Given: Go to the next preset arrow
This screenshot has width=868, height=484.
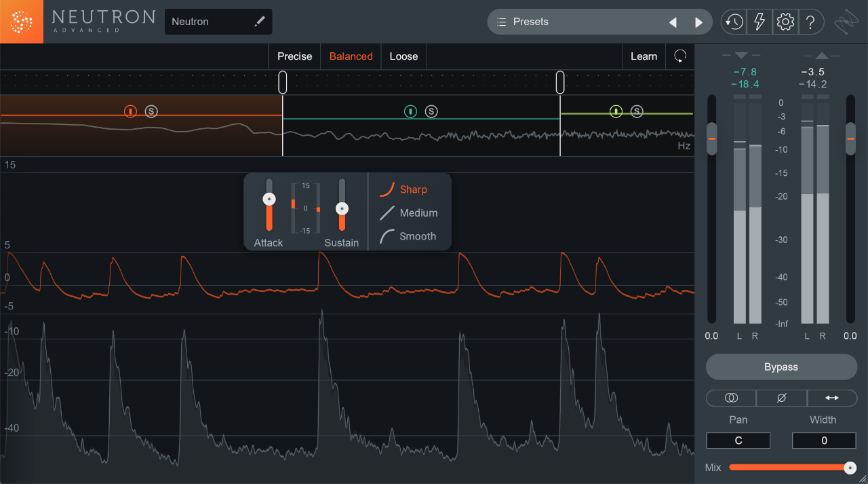Looking at the screenshot, I should click(x=698, y=22).
